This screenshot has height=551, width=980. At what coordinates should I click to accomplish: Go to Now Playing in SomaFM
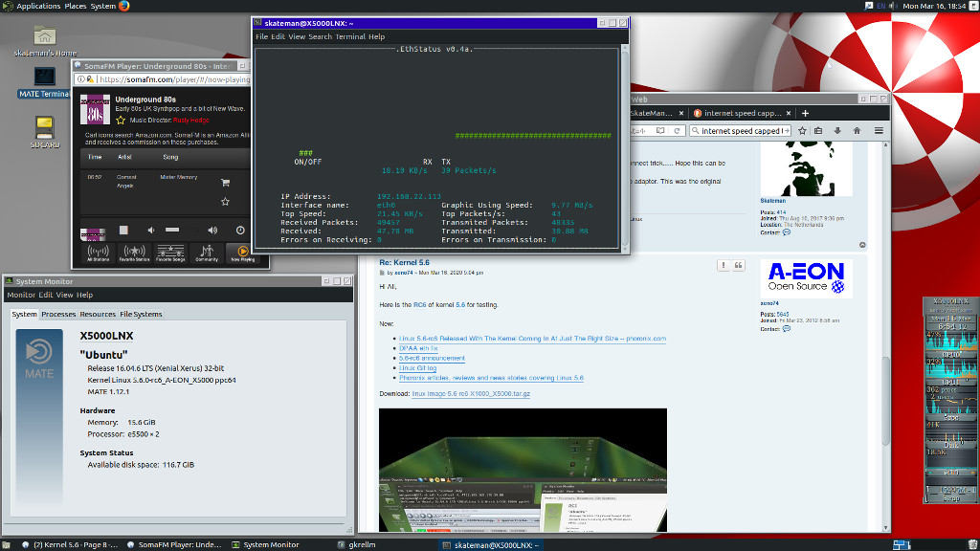coord(242,253)
